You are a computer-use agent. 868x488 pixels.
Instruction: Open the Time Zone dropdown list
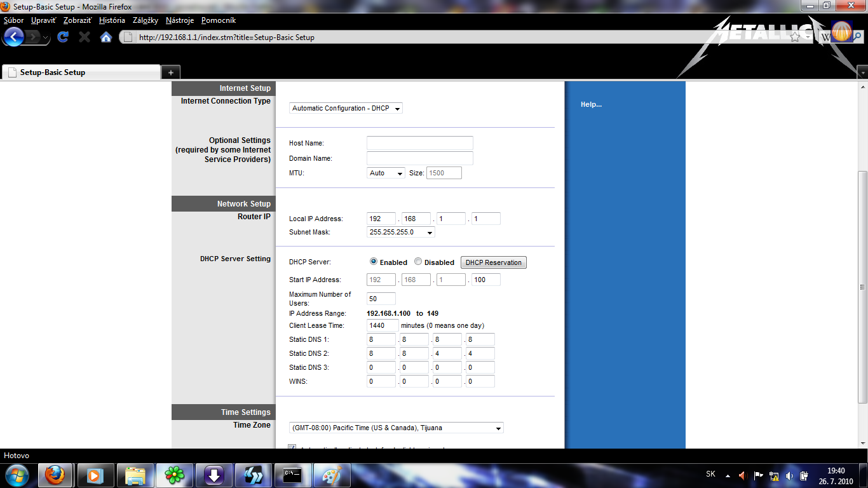tap(396, 428)
